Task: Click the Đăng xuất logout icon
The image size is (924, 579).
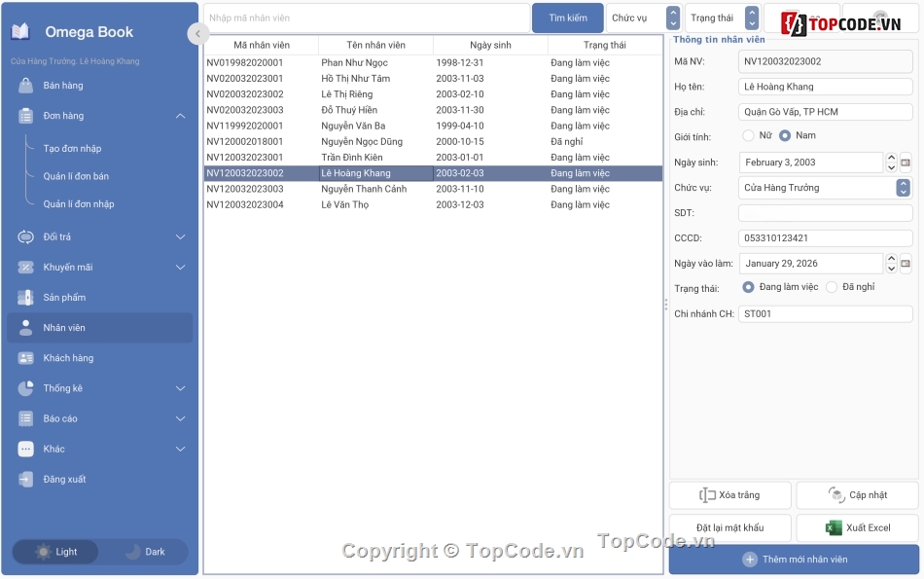Action: coord(25,480)
